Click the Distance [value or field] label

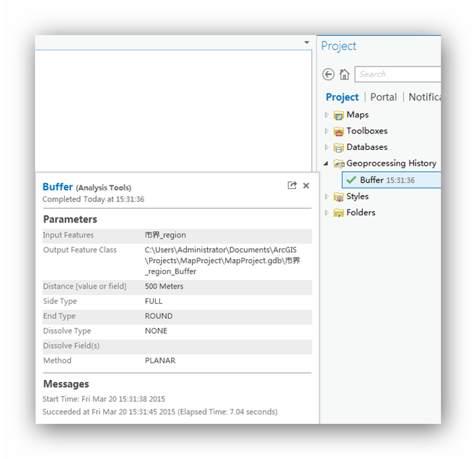(x=84, y=287)
